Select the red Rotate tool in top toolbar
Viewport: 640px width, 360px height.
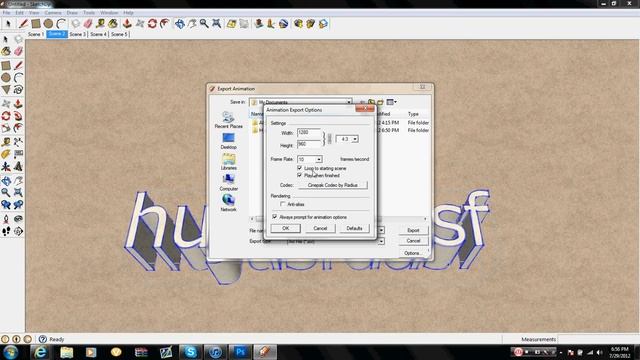point(152,24)
